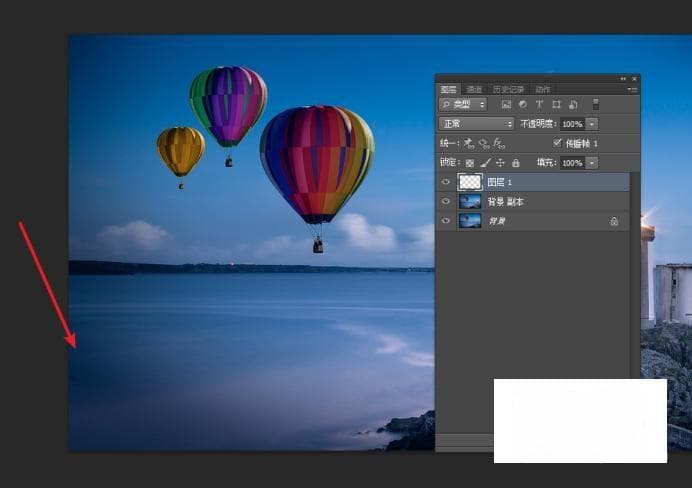
Task: Click the 背景 layer lock icon
Action: click(614, 221)
